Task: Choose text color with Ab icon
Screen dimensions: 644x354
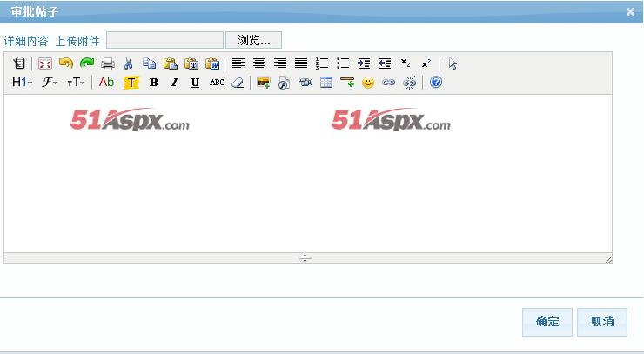Action: 106,82
